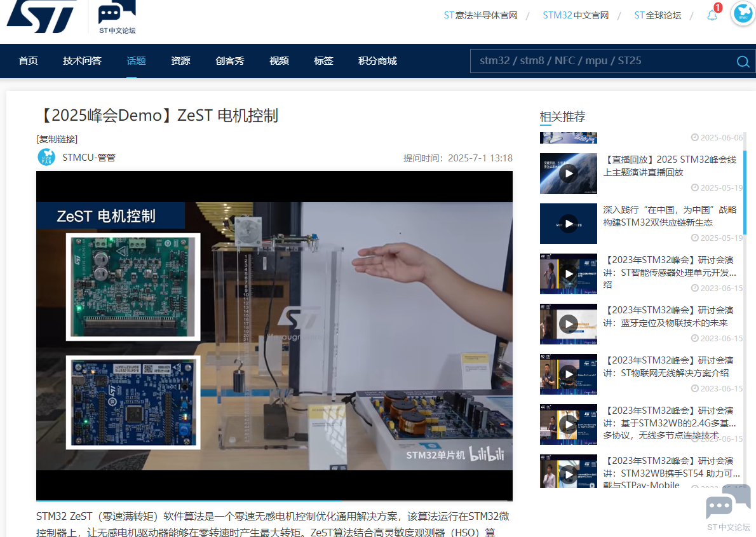
Task: Click the 相关推荐 heading
Action: click(562, 117)
